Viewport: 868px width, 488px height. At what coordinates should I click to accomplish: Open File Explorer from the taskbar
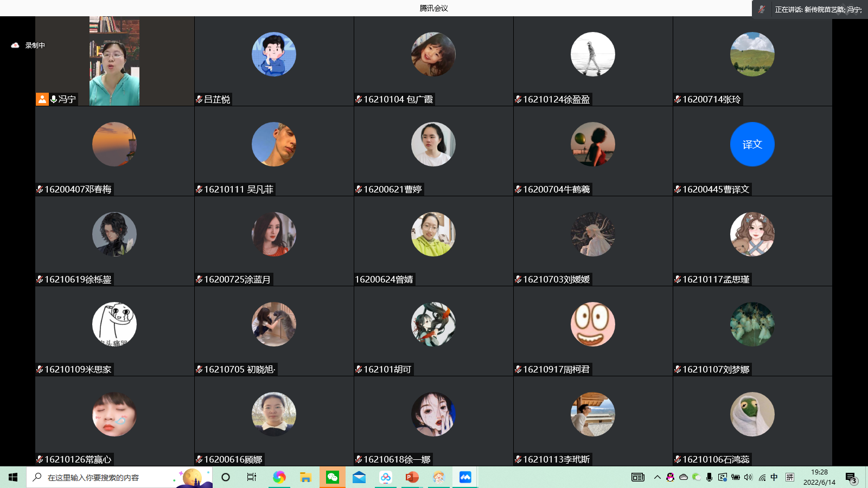point(305,477)
